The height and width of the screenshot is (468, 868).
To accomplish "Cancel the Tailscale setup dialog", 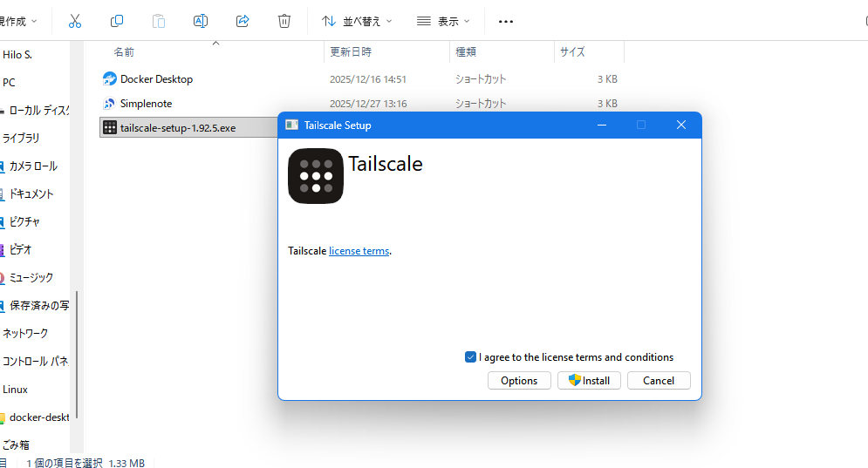I will click(x=658, y=381).
